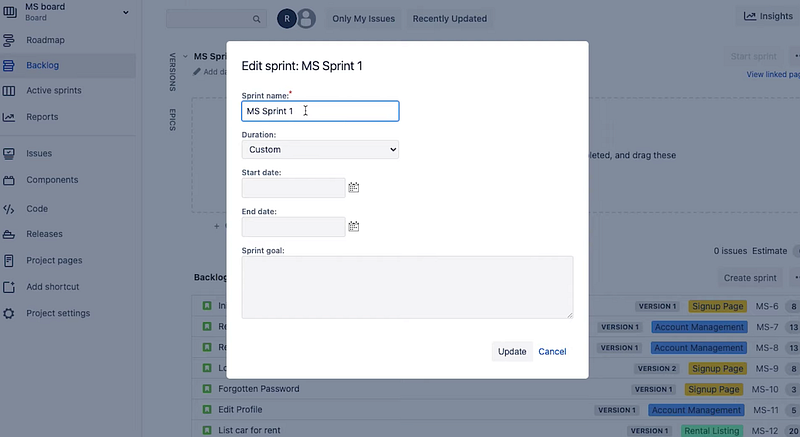
Task: Open the List car for rent issue
Action: (249, 430)
